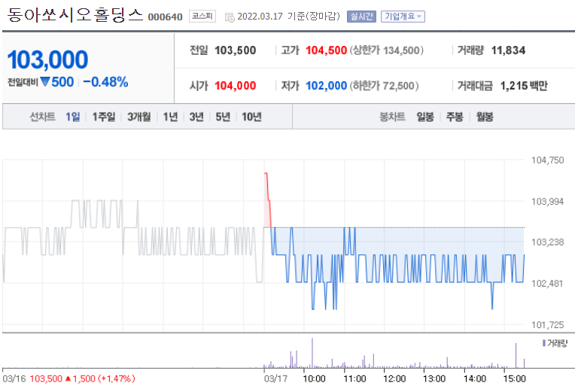Click the 10:00 time axis label
Image resolution: width=575 pixels, height=392 pixels.
[315, 378]
